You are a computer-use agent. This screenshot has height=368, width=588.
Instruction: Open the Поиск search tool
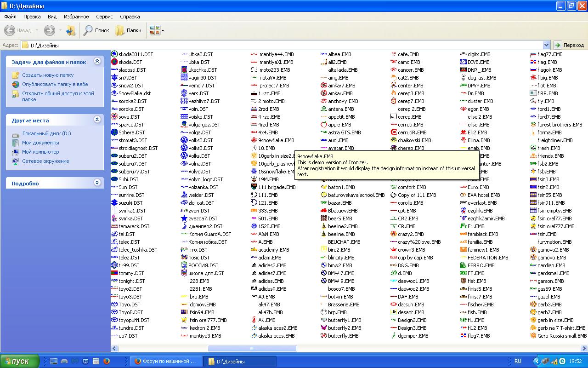96,30
